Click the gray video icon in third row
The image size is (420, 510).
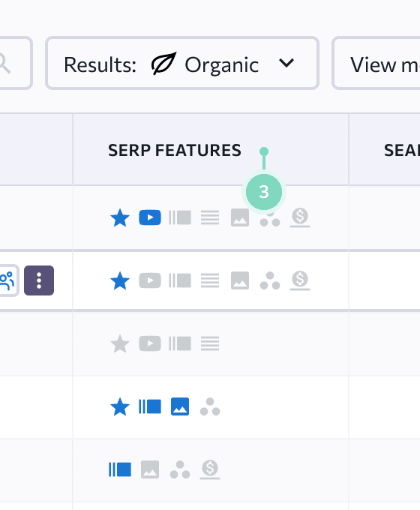[150, 343]
